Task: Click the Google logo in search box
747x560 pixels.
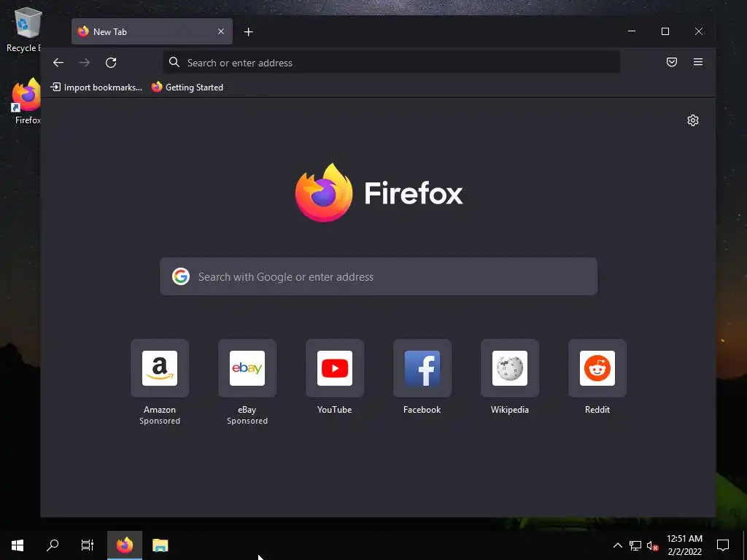Action: [x=181, y=276]
